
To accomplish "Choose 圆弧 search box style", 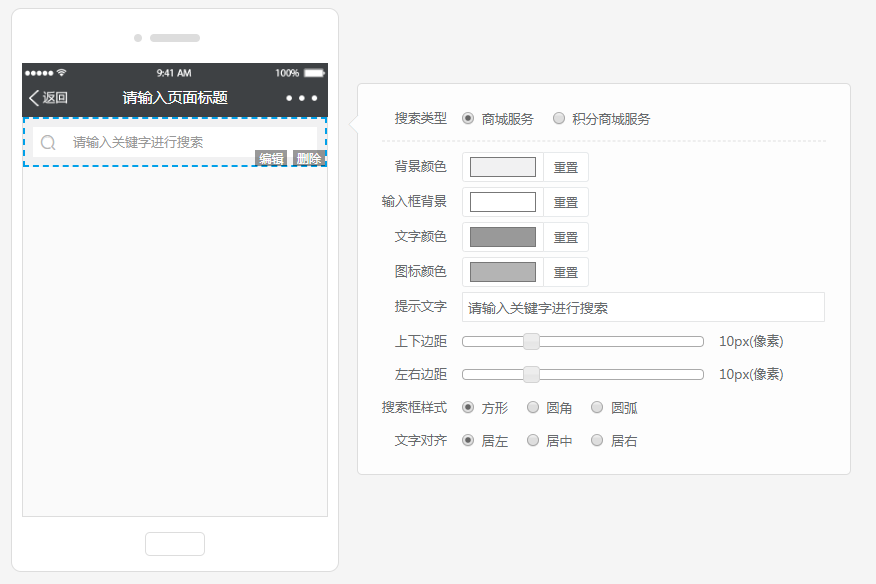I will pyautogui.click(x=597, y=408).
